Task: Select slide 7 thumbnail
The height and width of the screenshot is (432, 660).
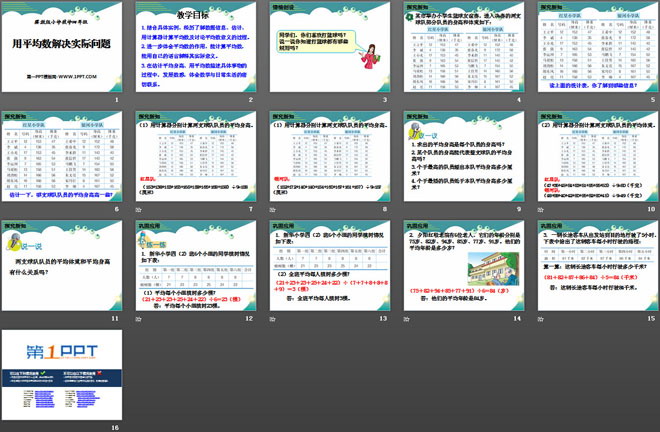Action: coord(196,156)
